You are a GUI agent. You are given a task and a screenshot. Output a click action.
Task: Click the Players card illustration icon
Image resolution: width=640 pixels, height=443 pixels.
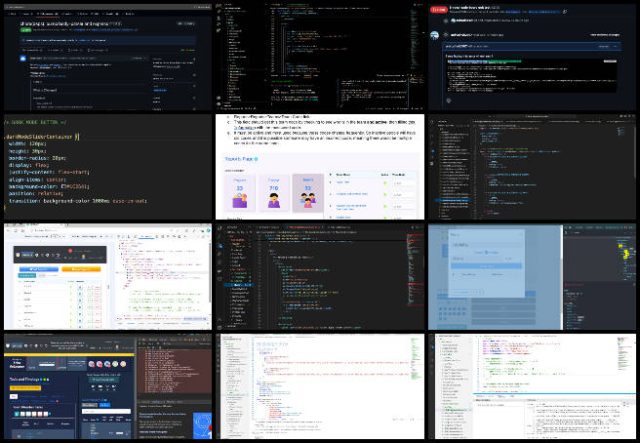tap(240, 201)
